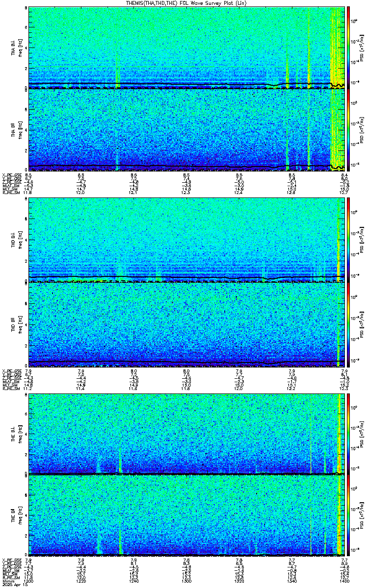
Task: Click the plot title THEMIS FGL Wave Survey Plot
Action: click(x=186, y=3)
